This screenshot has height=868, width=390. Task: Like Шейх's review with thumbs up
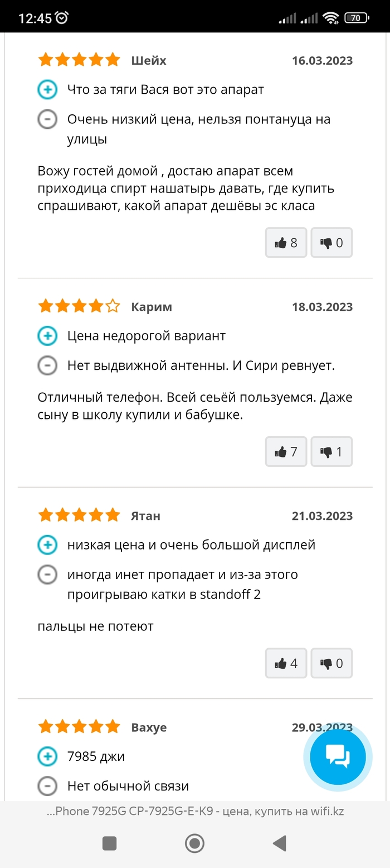coord(286,243)
